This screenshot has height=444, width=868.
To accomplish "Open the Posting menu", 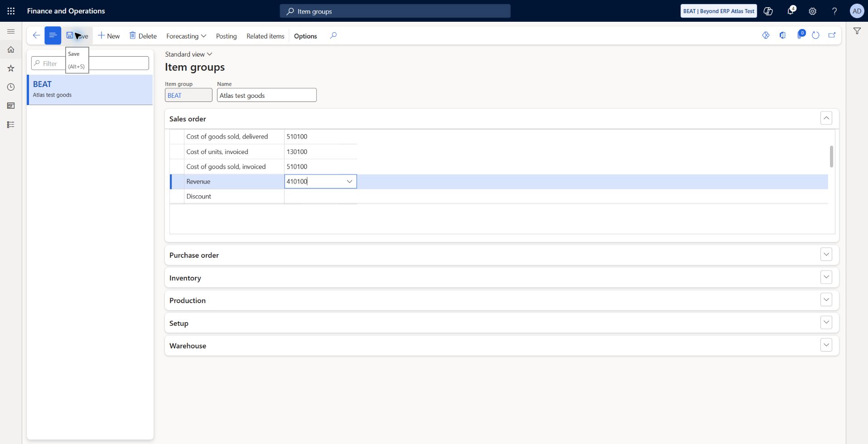I will (226, 36).
